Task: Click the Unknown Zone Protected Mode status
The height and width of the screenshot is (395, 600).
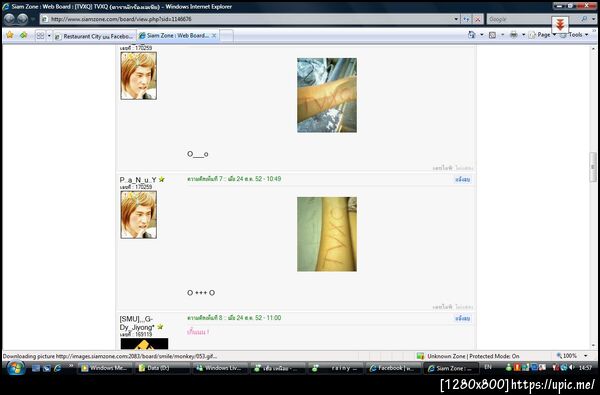Action: pyautogui.click(x=468, y=356)
